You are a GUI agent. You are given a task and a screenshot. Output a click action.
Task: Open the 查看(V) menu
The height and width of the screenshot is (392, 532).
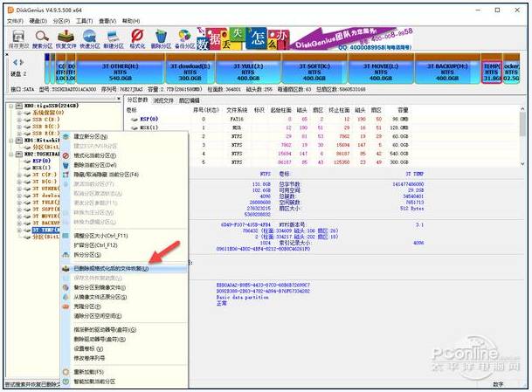pos(107,21)
